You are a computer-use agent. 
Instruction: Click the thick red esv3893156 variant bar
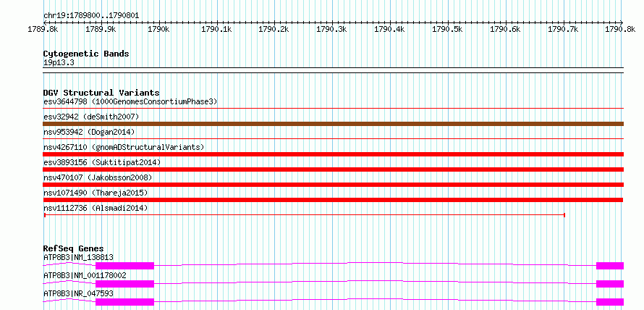(334, 169)
